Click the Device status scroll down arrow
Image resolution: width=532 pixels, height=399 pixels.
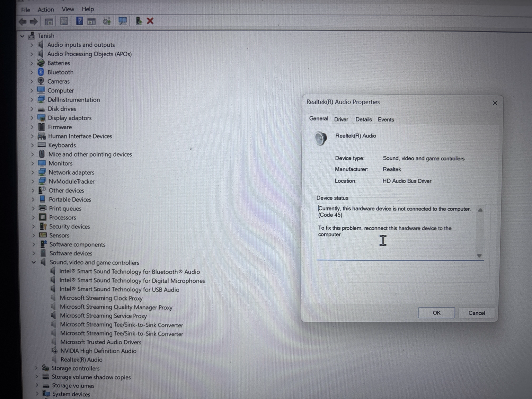[479, 256]
